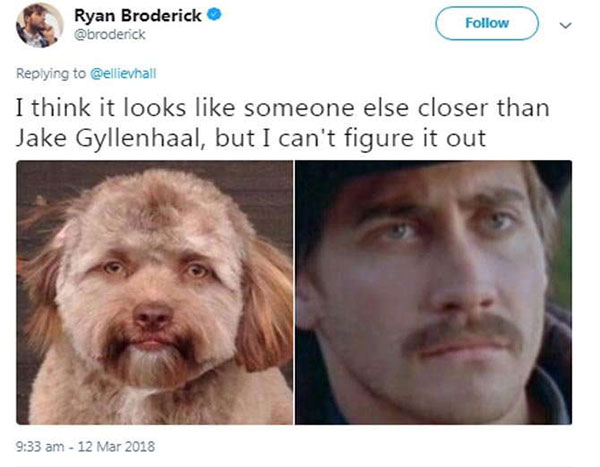Click the dog's nose in the left photo
Image resolution: width=600 pixels, height=467 pixels.
tap(152, 316)
